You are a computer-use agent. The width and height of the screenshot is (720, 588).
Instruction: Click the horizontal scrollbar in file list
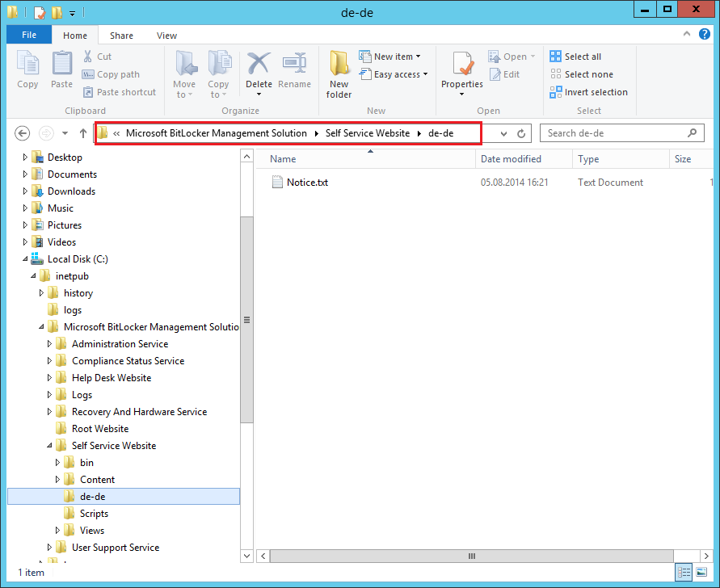click(x=472, y=556)
